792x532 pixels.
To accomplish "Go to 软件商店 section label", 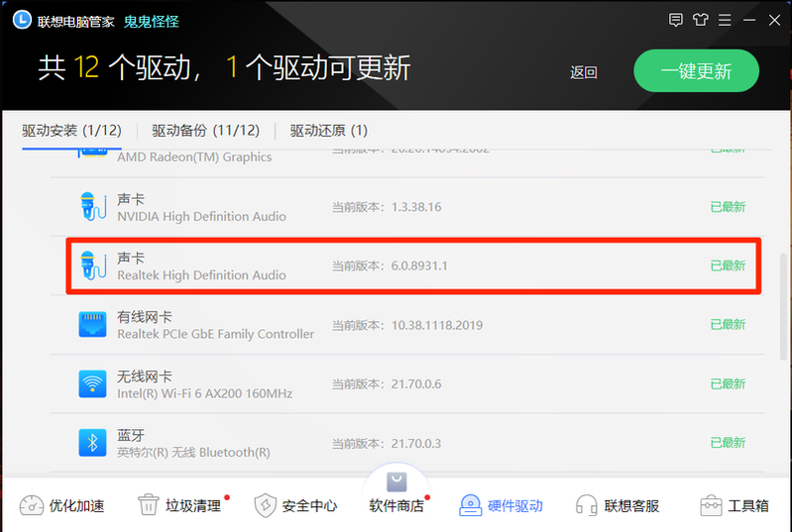I will click(x=396, y=506).
